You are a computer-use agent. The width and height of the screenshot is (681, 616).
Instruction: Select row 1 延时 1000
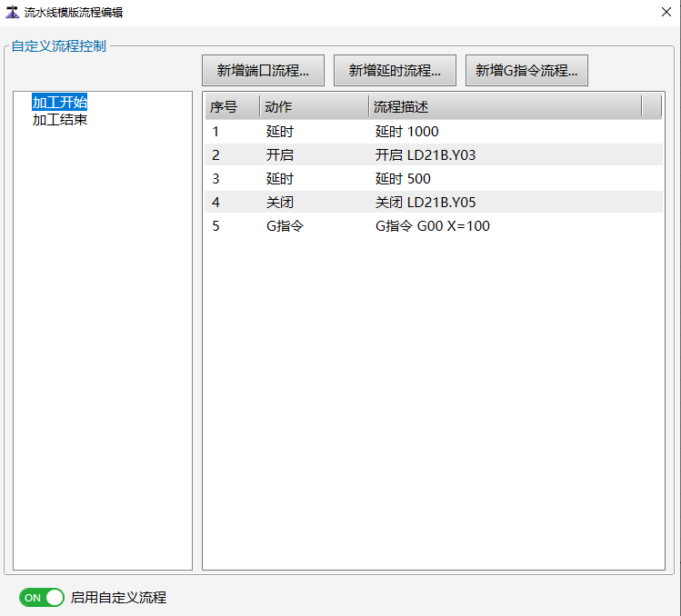coord(406,132)
